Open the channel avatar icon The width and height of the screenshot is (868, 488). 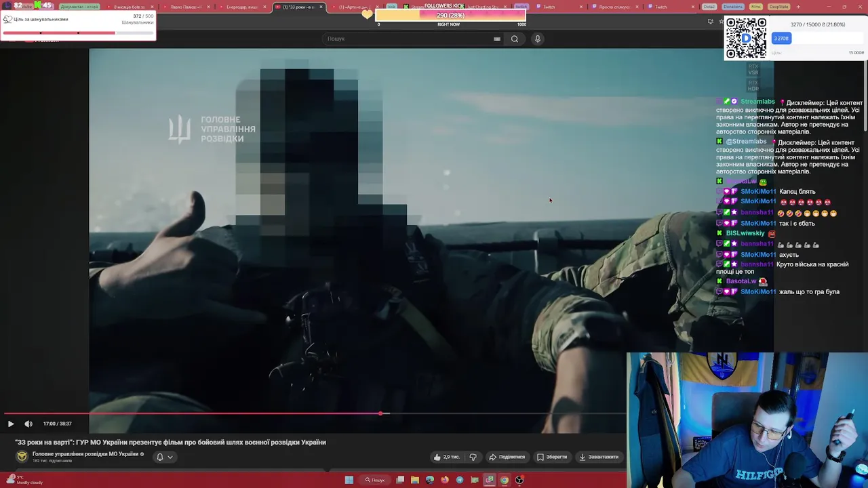click(x=22, y=457)
